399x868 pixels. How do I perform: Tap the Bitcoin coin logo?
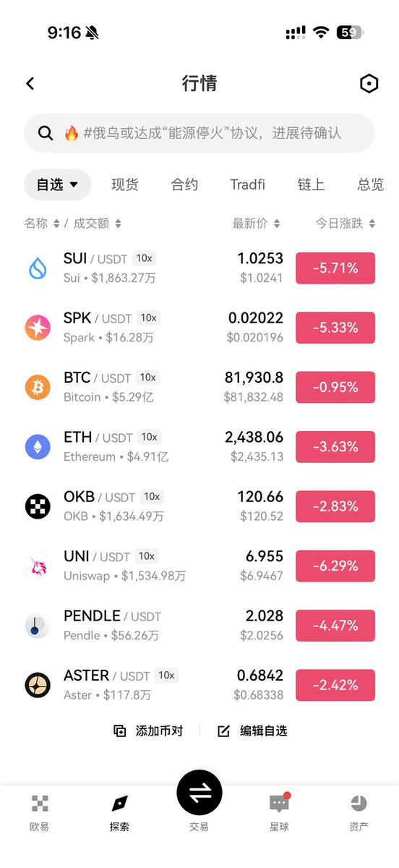tap(38, 387)
